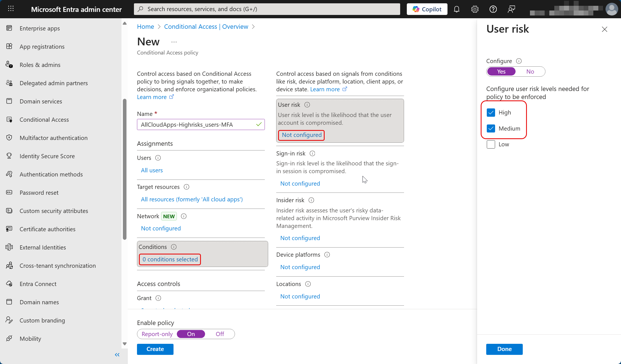Set Configure toggle to No

pos(530,72)
